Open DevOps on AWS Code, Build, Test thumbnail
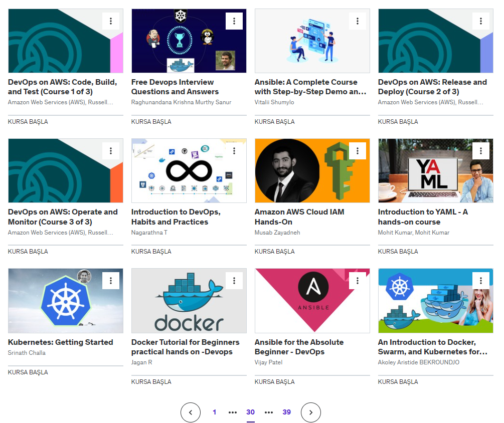 click(x=66, y=41)
